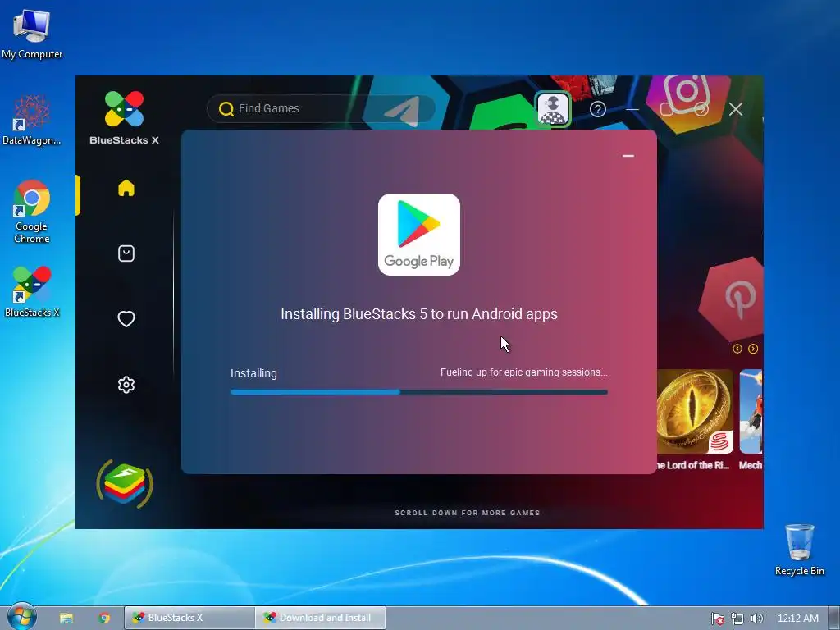The image size is (840, 630).
Task: Click the Google Play logo in dialog
Action: 419,235
